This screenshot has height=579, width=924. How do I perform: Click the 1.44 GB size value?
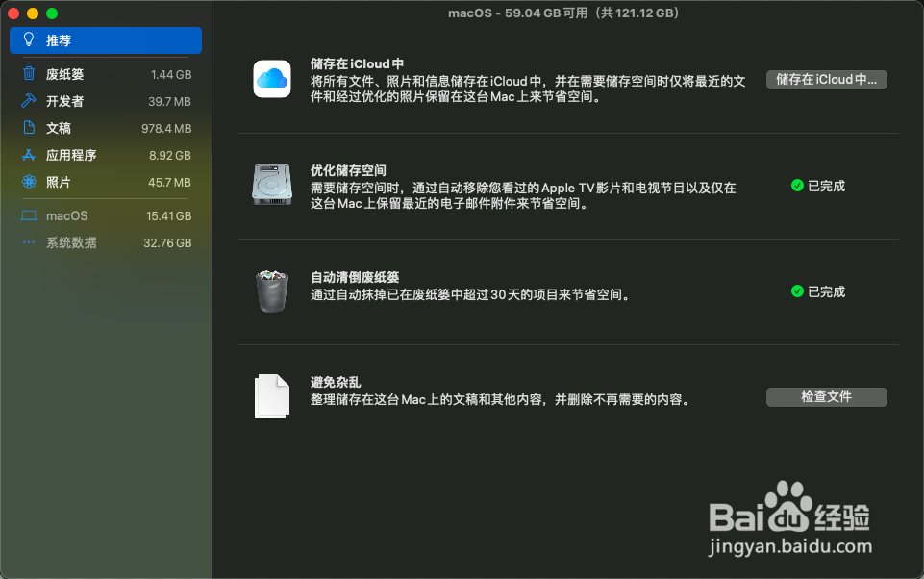pos(171,75)
